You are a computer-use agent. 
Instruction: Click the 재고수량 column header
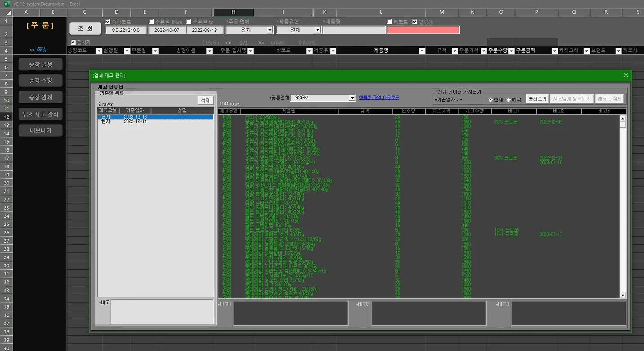click(x=475, y=111)
